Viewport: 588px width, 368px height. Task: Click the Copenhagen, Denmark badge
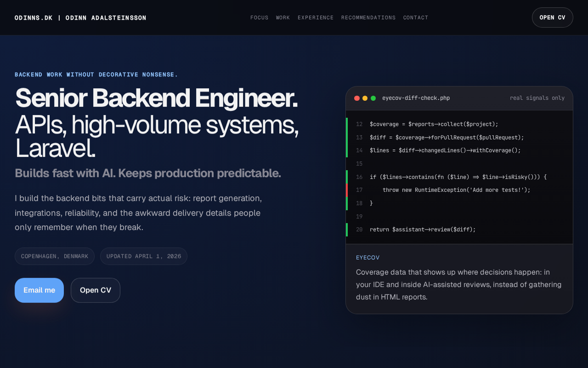[x=55, y=256]
